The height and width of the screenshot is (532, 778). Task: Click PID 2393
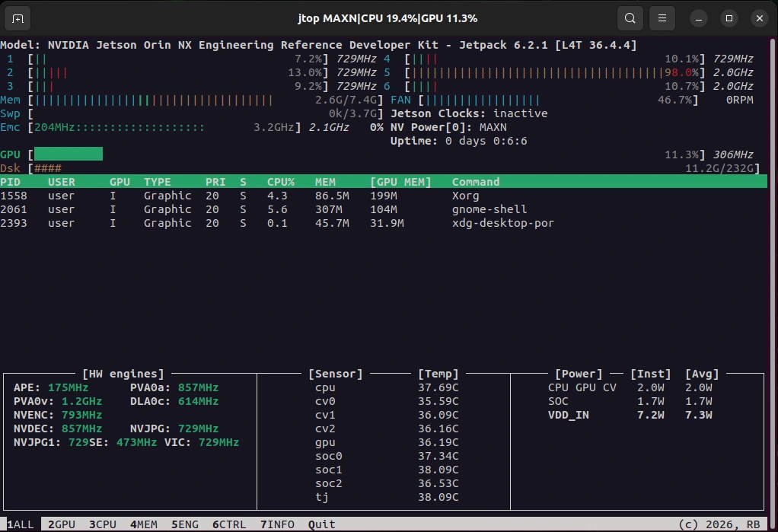[x=14, y=223]
